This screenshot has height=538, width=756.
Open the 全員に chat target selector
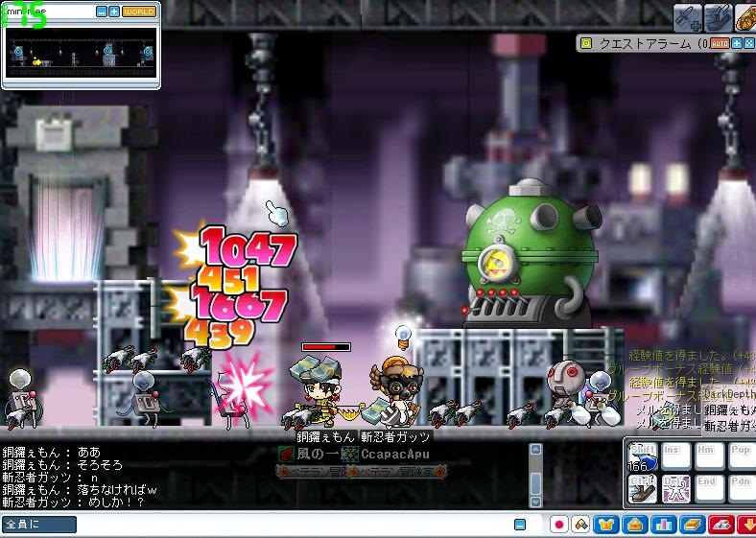click(x=39, y=525)
